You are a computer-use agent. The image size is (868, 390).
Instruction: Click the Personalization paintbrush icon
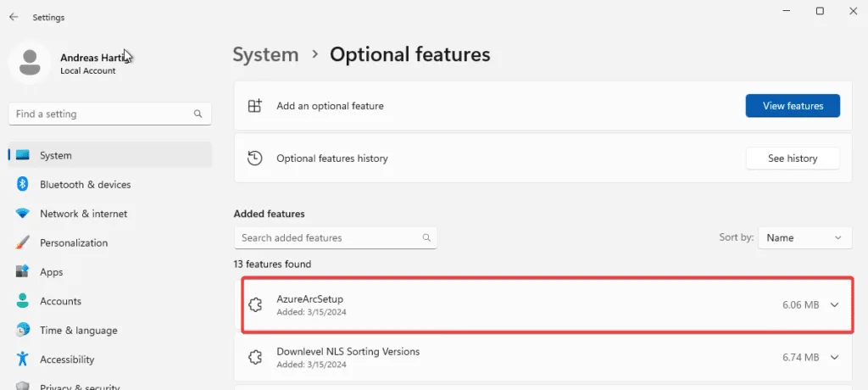22,242
